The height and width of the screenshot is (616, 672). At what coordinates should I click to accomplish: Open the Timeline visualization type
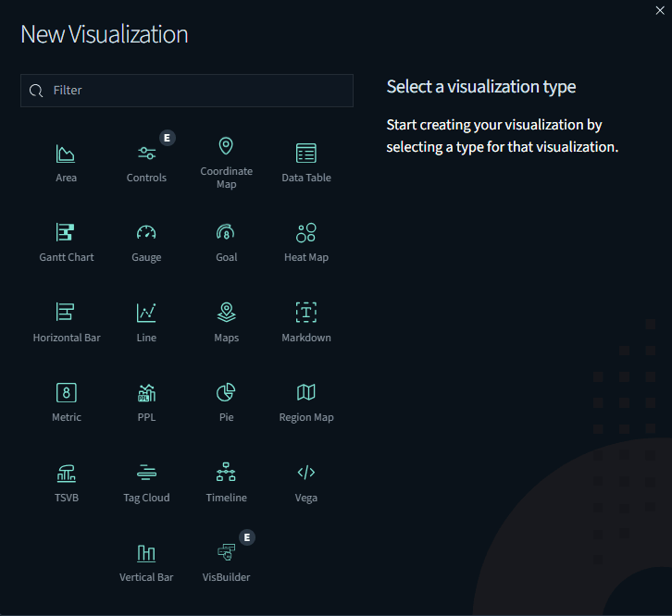point(226,483)
